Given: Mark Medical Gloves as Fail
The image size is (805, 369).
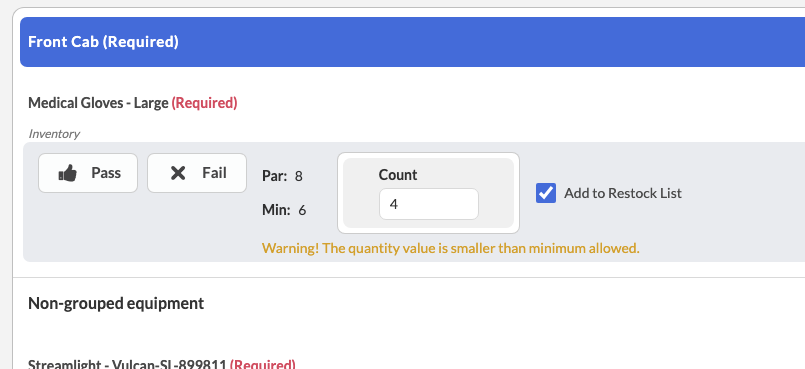Looking at the screenshot, I should (197, 173).
